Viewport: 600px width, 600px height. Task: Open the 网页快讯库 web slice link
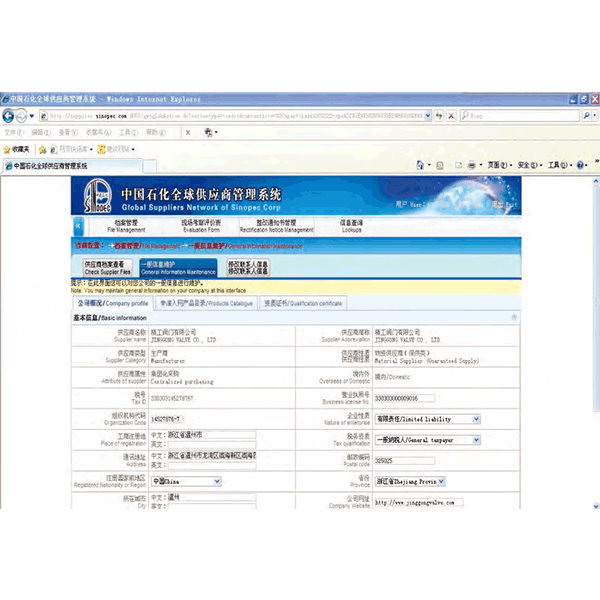click(x=72, y=149)
